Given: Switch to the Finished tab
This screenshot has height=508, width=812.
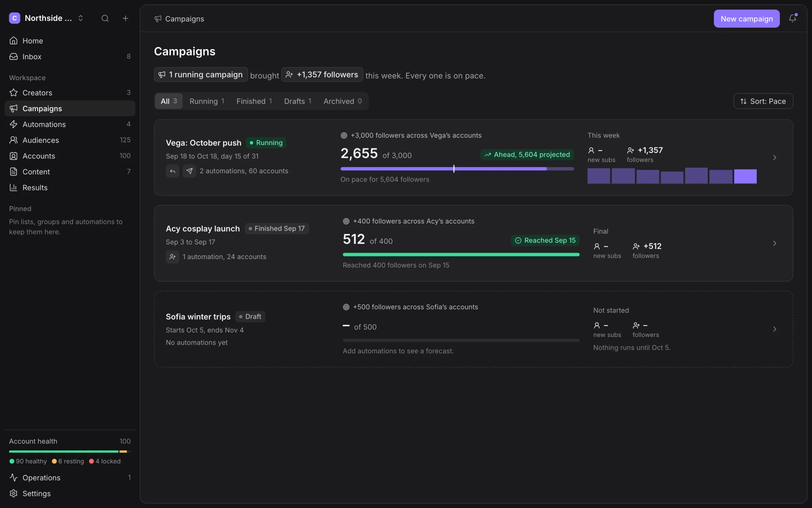Looking at the screenshot, I should click(x=254, y=101).
